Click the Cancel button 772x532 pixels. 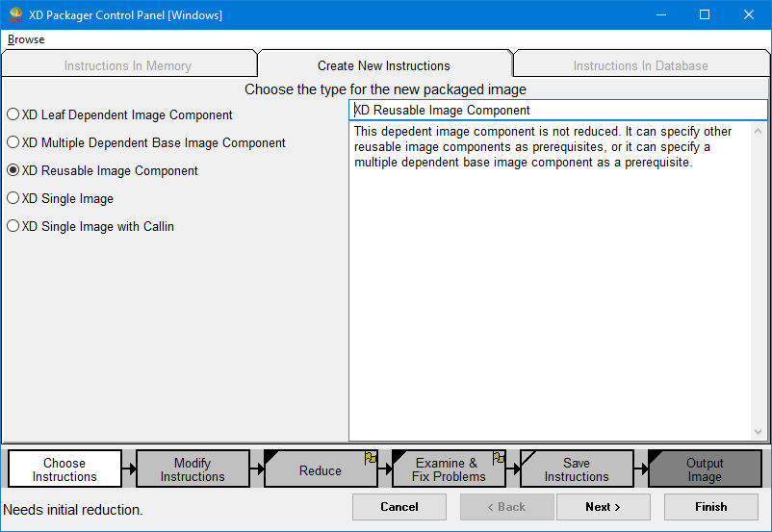click(399, 507)
